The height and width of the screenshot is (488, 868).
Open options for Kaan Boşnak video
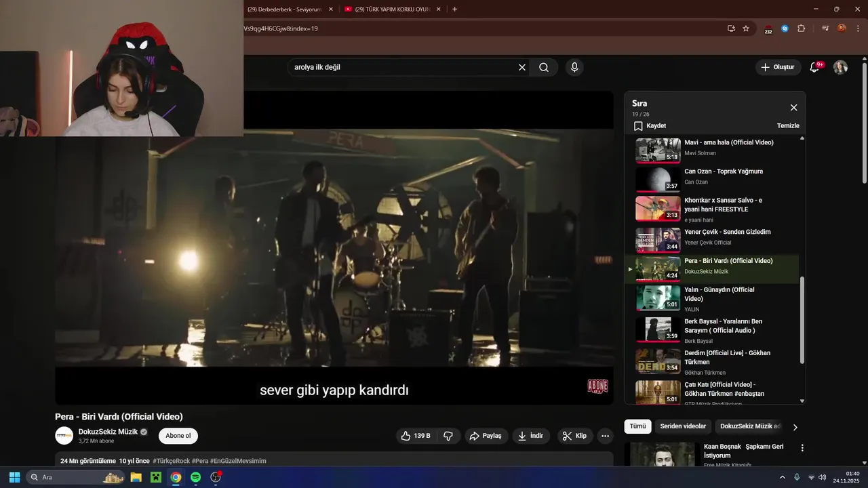[x=802, y=448]
